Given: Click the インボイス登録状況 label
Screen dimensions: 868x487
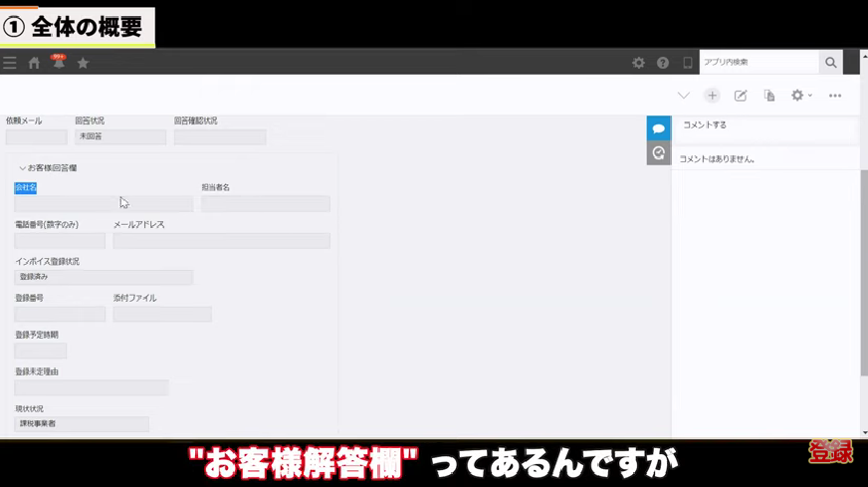Looking at the screenshot, I should 47,262.
